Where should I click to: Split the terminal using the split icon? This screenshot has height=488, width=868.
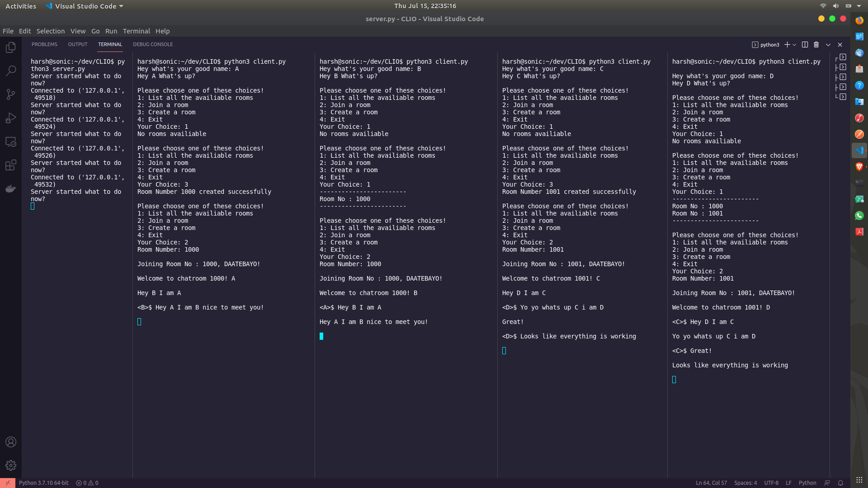coord(805,44)
